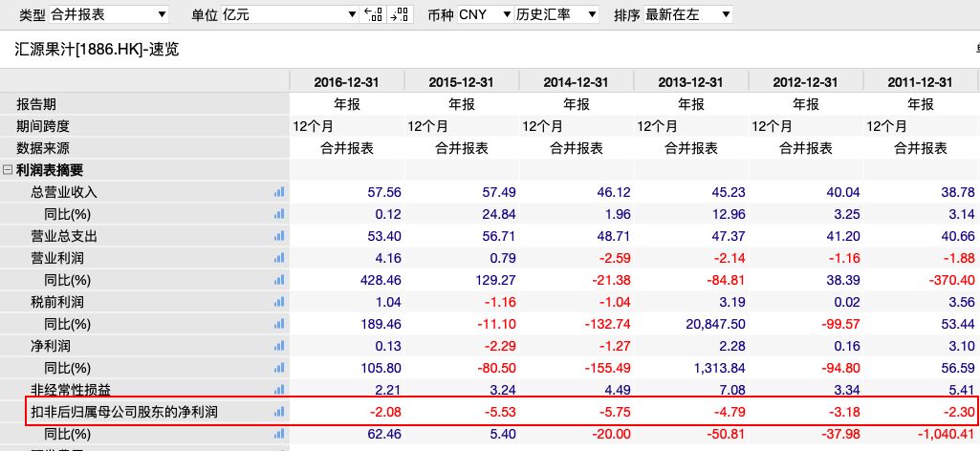Click the 3.10 net profit cell

(x=963, y=346)
